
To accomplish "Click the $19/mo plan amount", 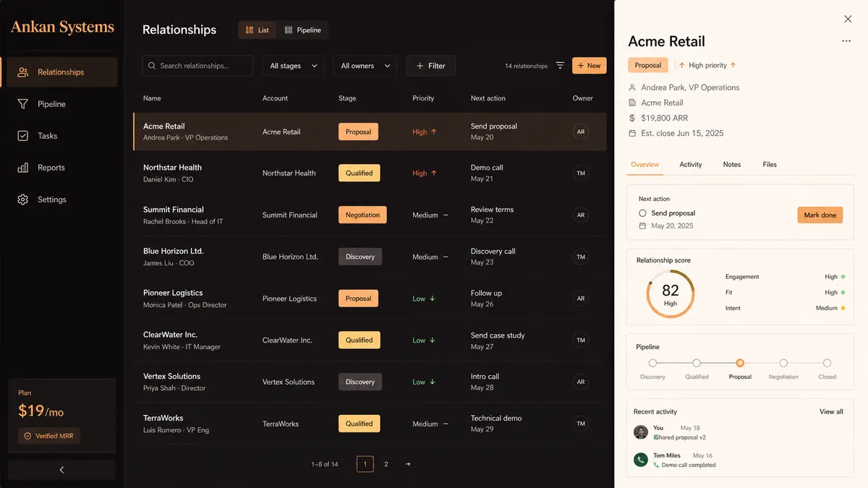I will pos(41,411).
